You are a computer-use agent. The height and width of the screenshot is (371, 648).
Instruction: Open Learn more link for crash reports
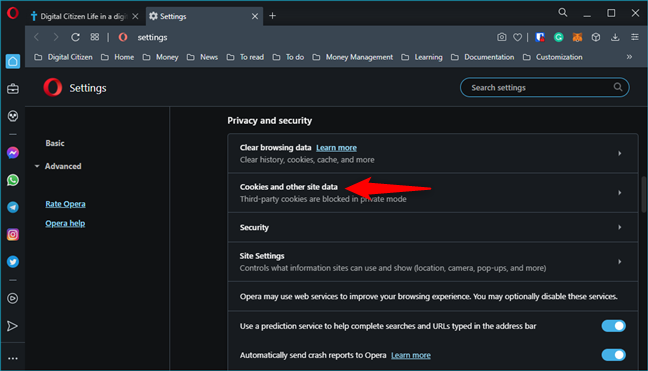(x=411, y=355)
